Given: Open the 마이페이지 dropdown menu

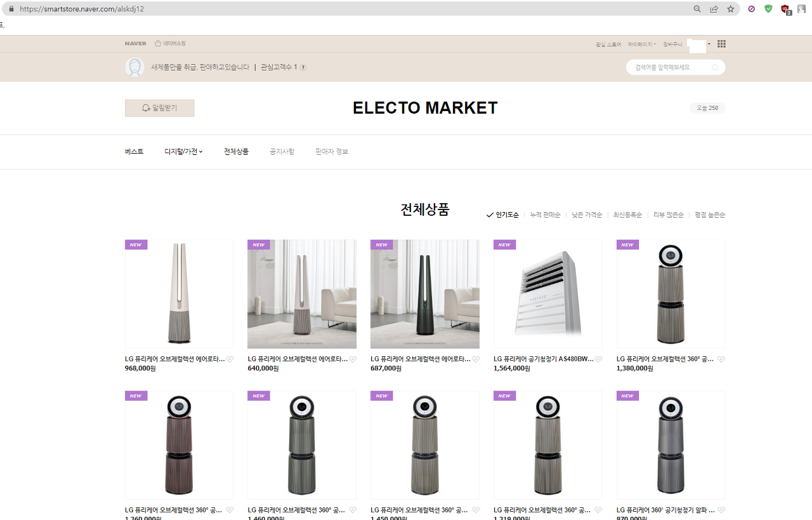Looking at the screenshot, I should (642, 44).
